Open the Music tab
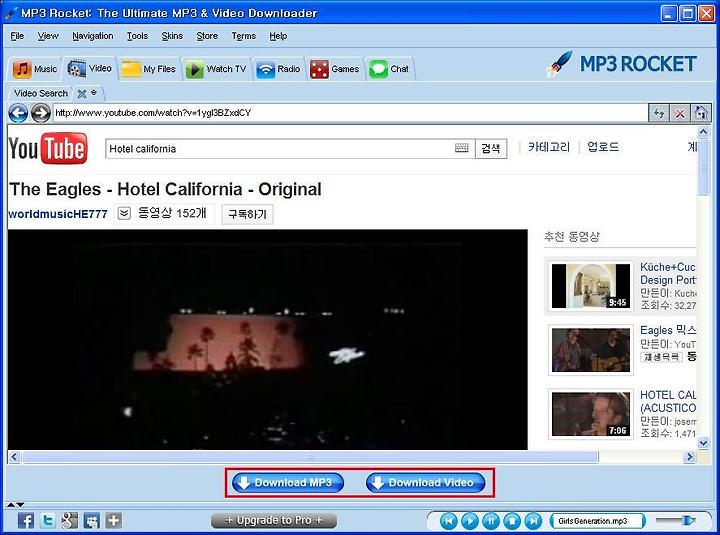 (x=35, y=69)
